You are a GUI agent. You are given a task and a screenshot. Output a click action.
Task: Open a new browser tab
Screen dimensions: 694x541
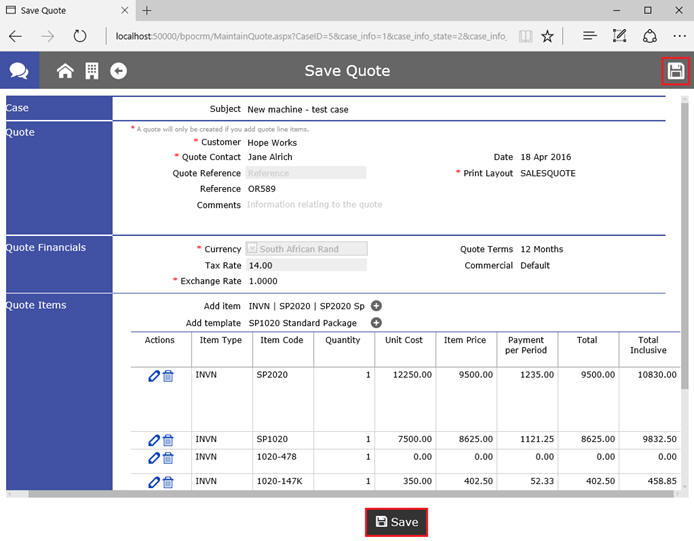tap(146, 10)
